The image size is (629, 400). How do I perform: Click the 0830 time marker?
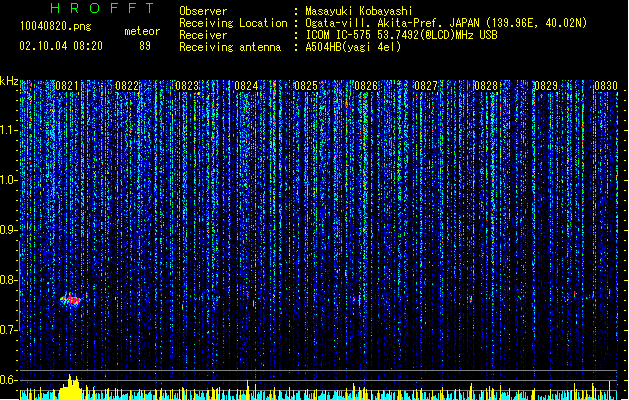[606, 86]
